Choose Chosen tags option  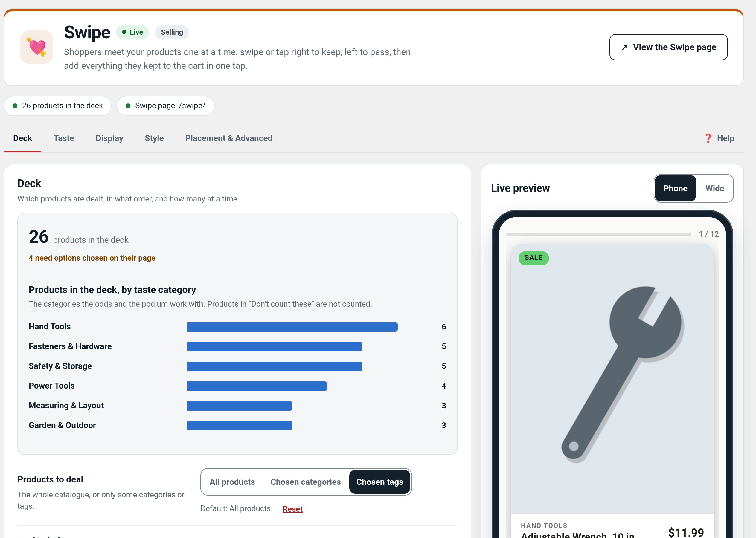pyautogui.click(x=379, y=482)
